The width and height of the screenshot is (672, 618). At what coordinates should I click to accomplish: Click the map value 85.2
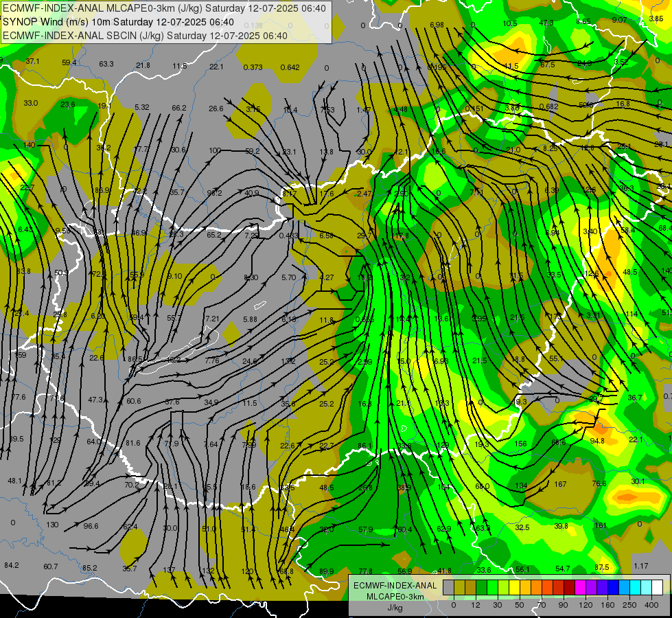tap(89, 568)
